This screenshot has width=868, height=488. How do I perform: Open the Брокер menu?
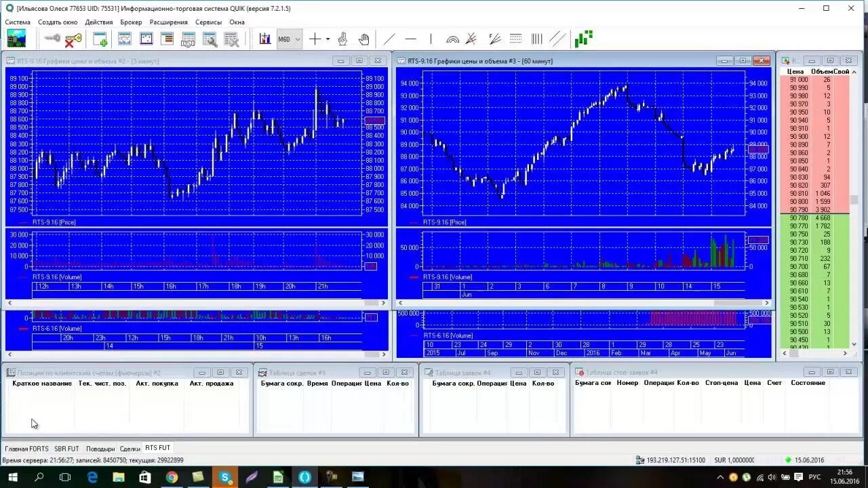click(131, 22)
